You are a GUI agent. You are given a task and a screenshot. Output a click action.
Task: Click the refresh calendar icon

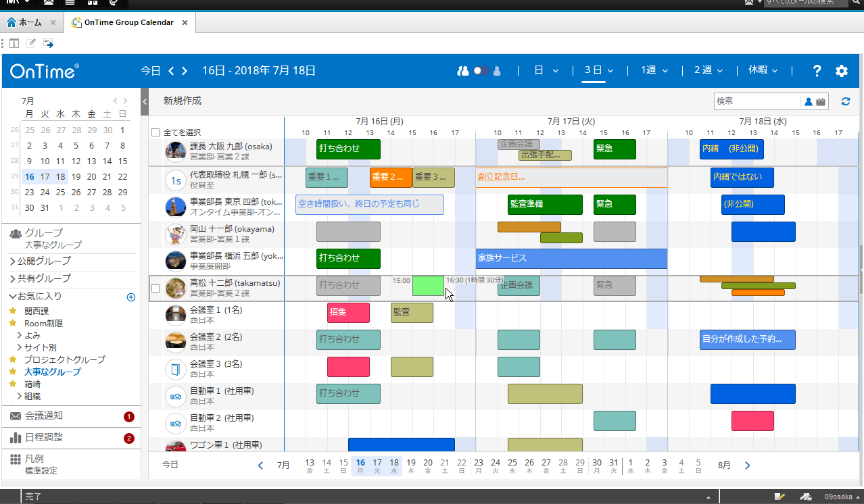point(845,101)
